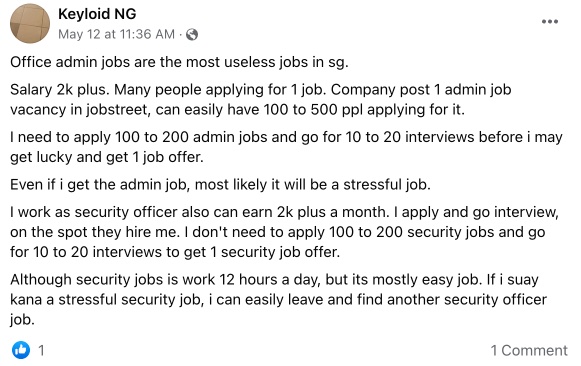Open the Keyloid NG profile name link
Image resolution: width=581 pixels, height=366 pixels.
(97, 14)
